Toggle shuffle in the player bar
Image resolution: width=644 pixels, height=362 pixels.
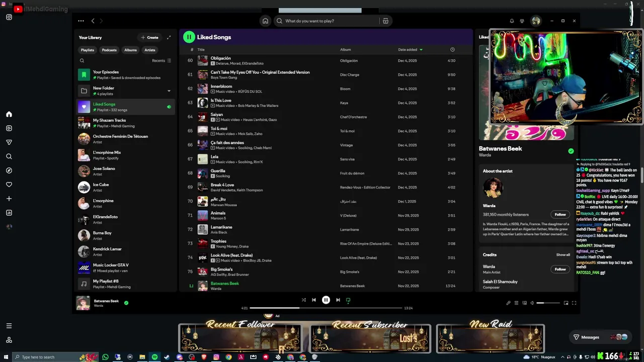[x=303, y=300]
